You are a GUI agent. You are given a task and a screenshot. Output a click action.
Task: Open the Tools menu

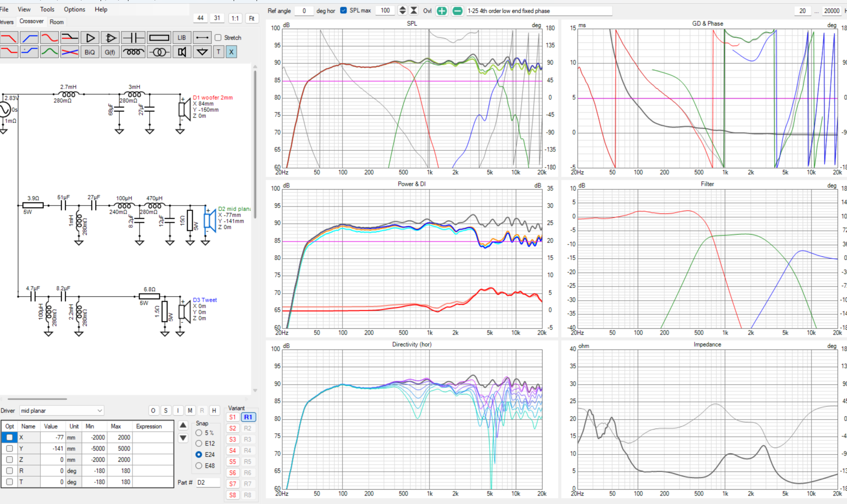47,9
